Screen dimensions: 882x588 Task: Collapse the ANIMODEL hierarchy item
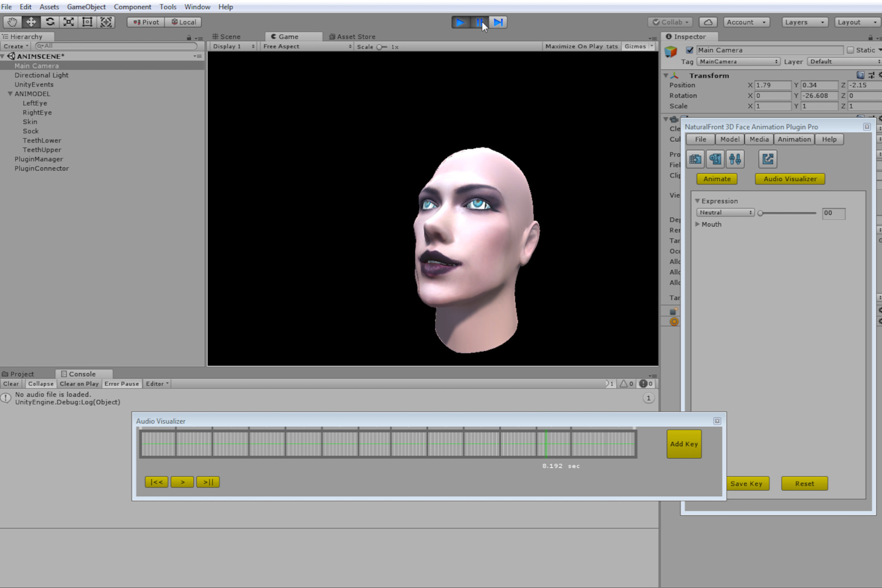click(x=10, y=94)
